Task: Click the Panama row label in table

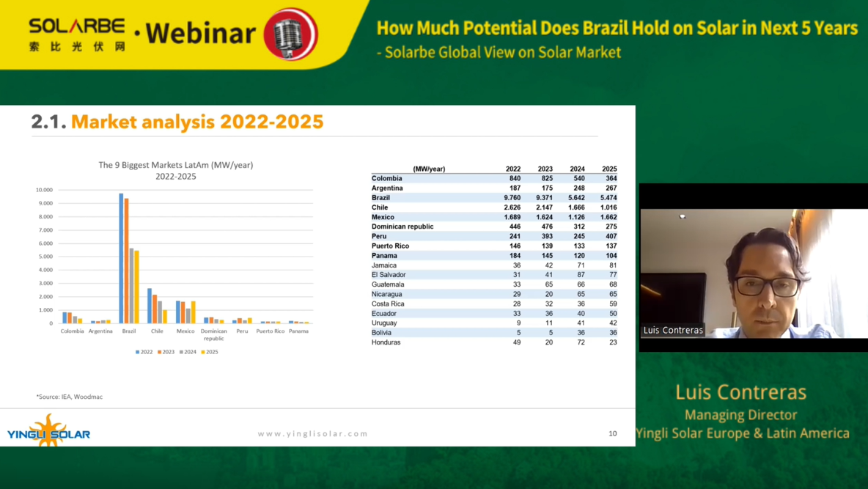Action: (x=384, y=256)
